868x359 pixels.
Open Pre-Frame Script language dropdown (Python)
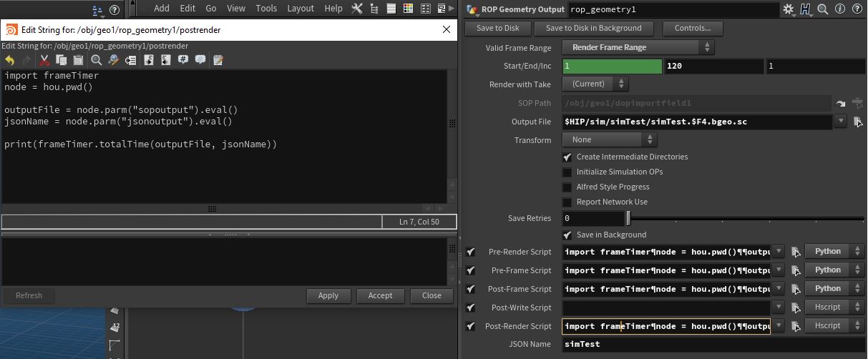835,270
